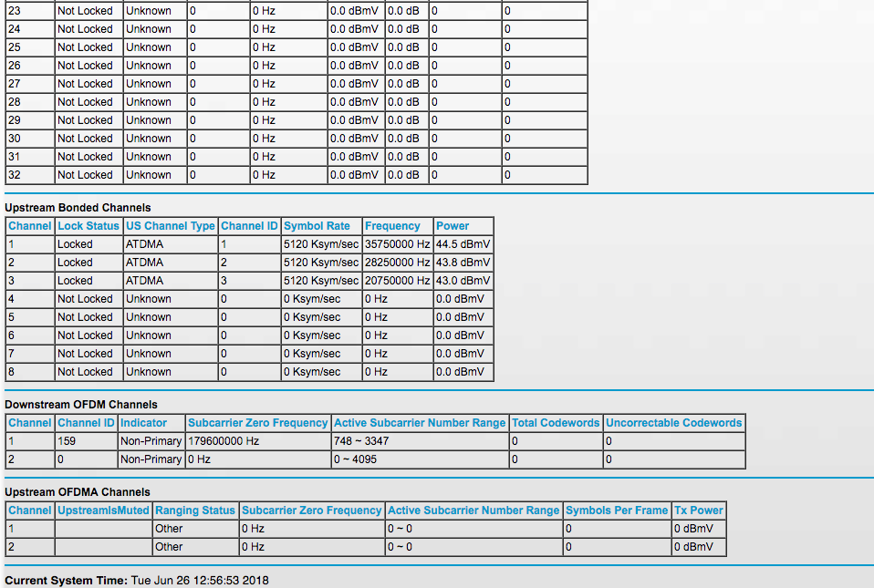Click the Downstream OFDM Channels heading
Screen dimensions: 874x588
point(81,405)
